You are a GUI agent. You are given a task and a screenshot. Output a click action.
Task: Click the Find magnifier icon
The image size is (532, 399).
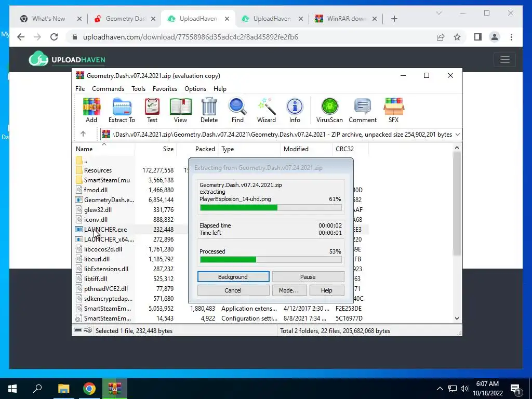click(x=237, y=110)
